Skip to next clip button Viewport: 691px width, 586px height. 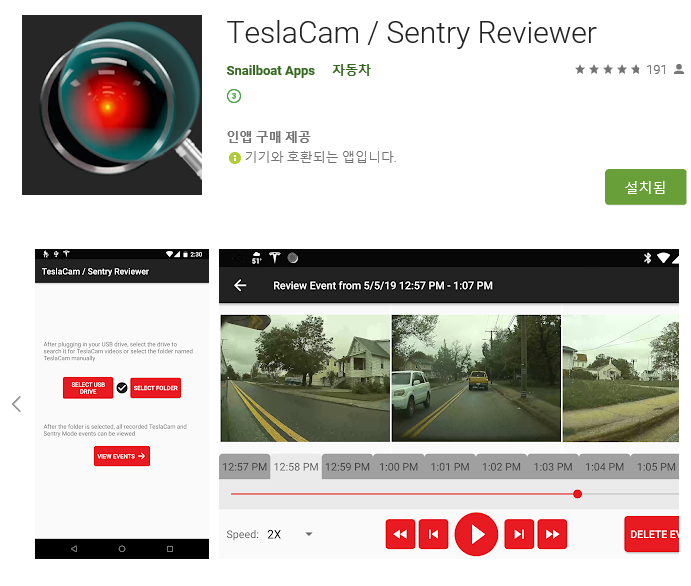[519, 534]
